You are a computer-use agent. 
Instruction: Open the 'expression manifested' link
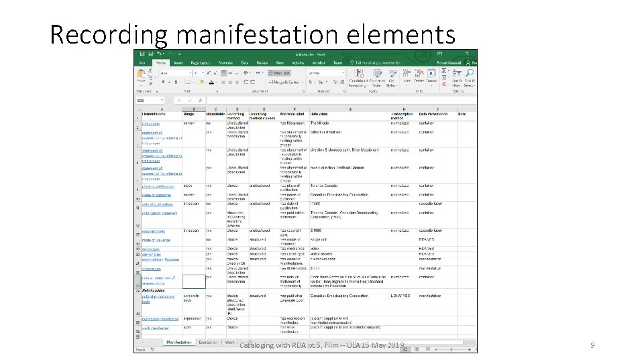click(160, 319)
